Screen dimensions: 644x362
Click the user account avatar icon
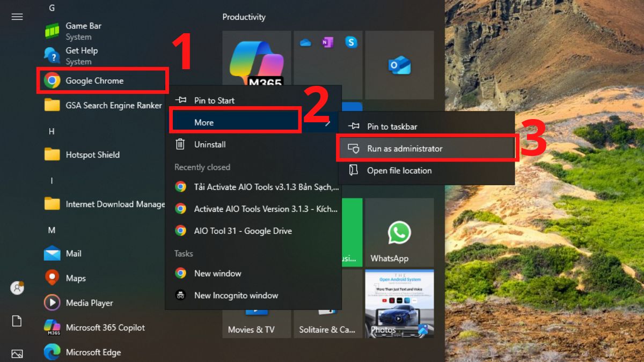[x=17, y=287]
